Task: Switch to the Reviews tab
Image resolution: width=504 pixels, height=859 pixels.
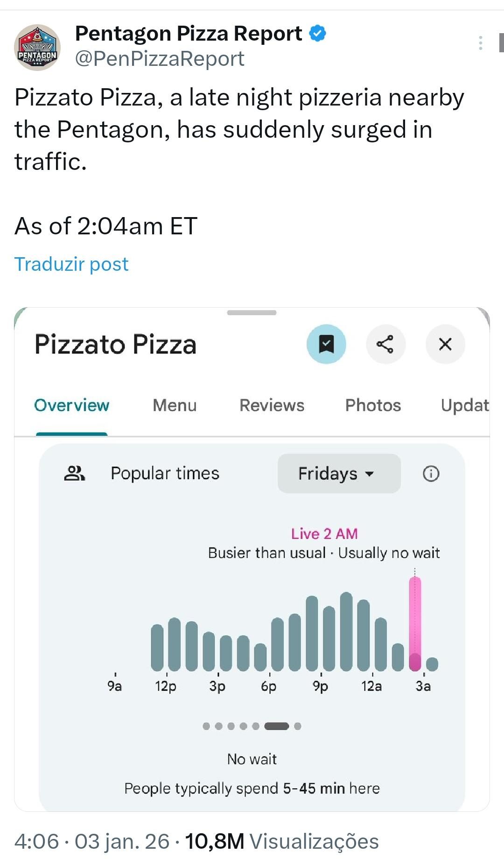Action: (272, 405)
